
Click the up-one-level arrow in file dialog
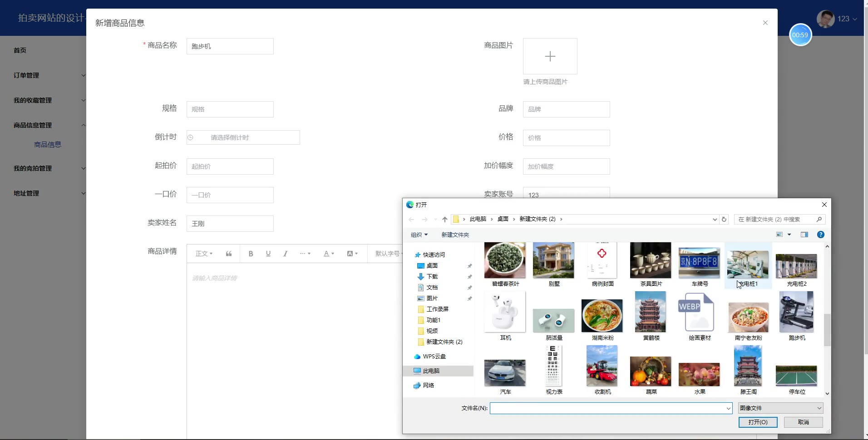[x=444, y=220]
